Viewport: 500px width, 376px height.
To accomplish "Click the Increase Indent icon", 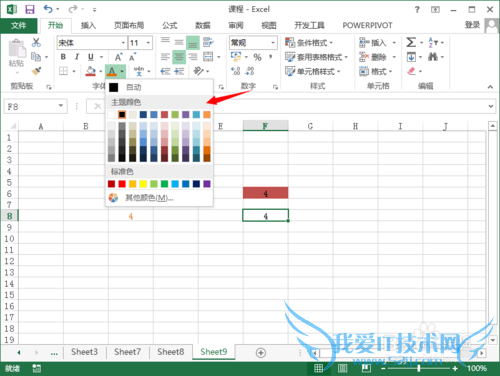I will click(x=179, y=71).
